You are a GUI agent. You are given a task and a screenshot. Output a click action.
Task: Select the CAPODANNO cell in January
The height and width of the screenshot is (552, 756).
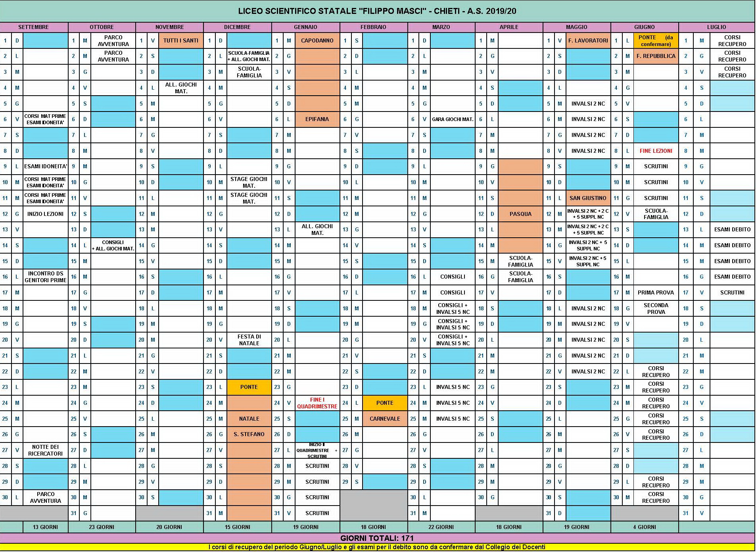pos(317,40)
